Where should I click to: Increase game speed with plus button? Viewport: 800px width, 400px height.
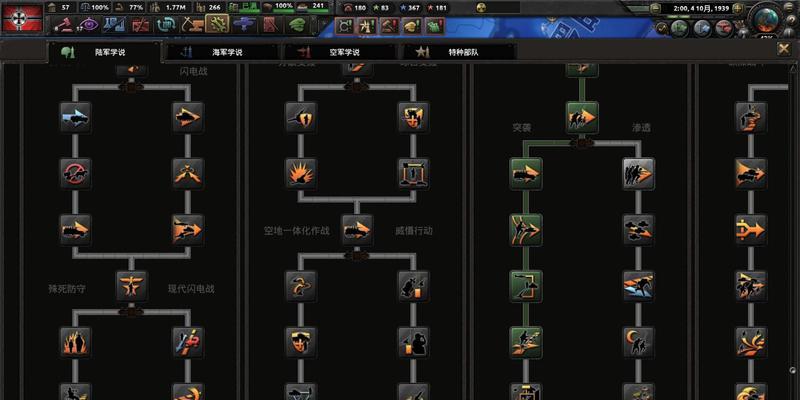(737, 8)
